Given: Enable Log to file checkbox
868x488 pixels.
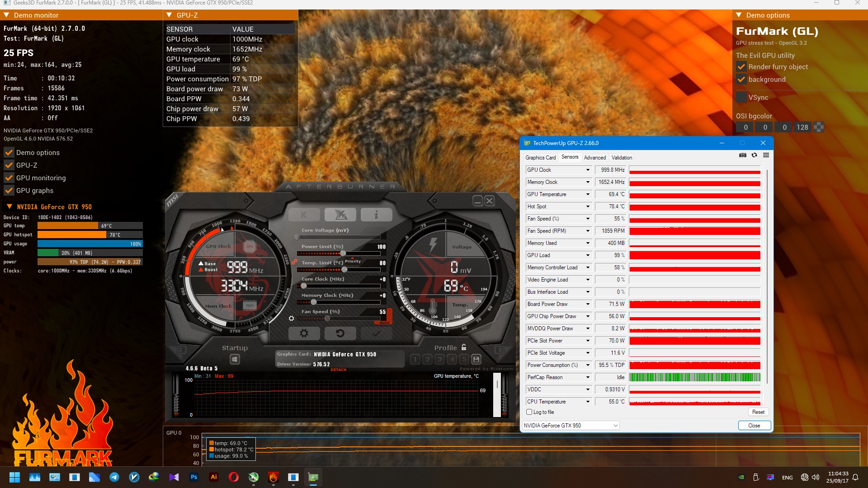Looking at the screenshot, I should coord(529,412).
